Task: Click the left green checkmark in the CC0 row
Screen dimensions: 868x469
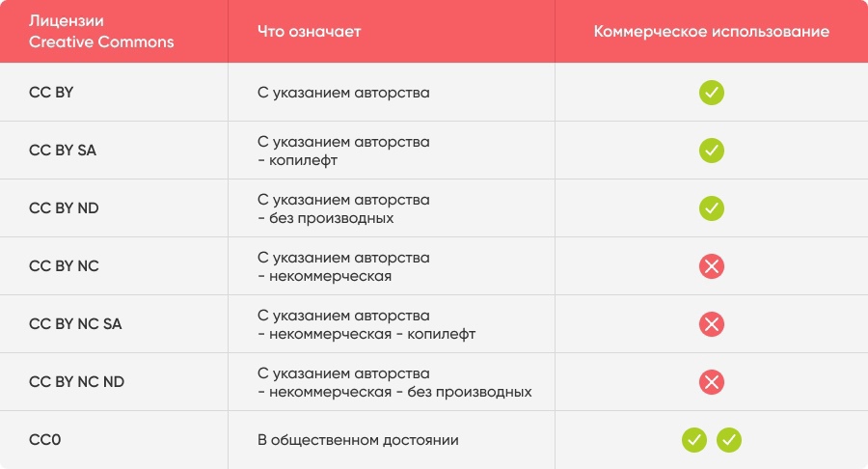Action: pos(694,440)
